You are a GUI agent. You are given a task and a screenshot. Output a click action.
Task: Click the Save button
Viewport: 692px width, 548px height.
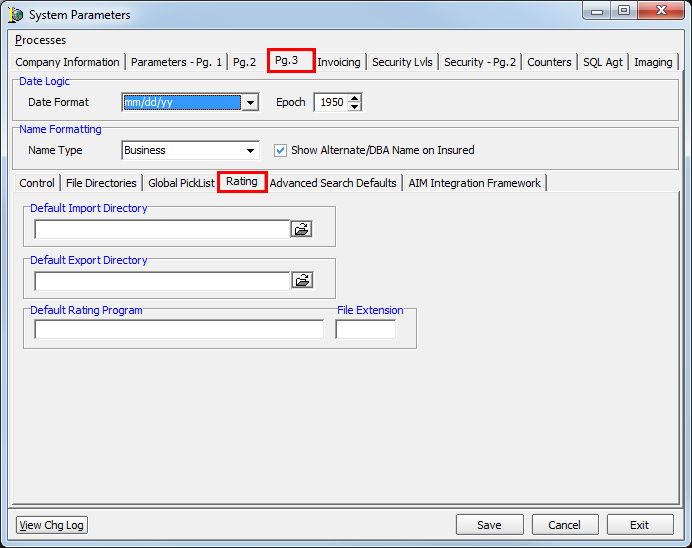[x=489, y=525]
